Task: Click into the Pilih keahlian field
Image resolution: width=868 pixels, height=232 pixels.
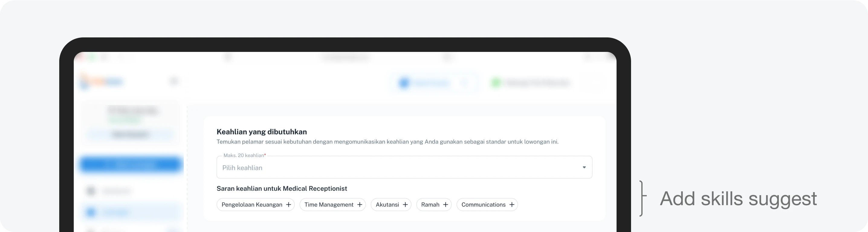Action: coord(387,167)
